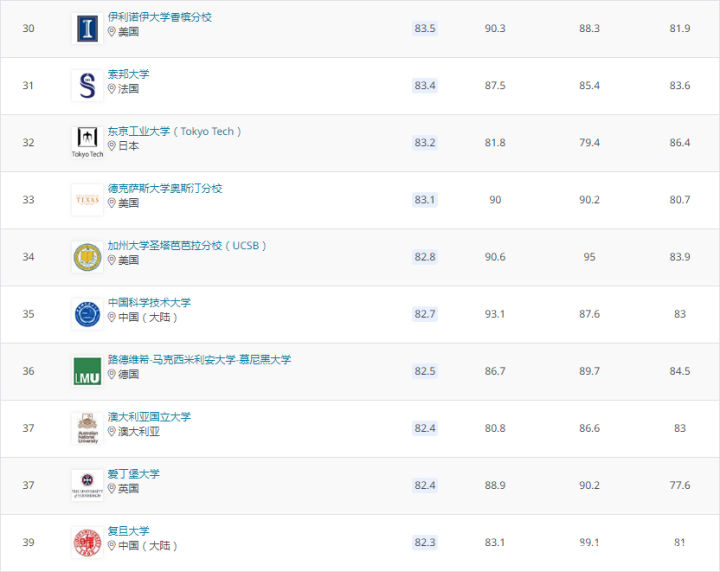Click rank number 30
Viewport: 720px width, 572px height.
pyautogui.click(x=28, y=28)
